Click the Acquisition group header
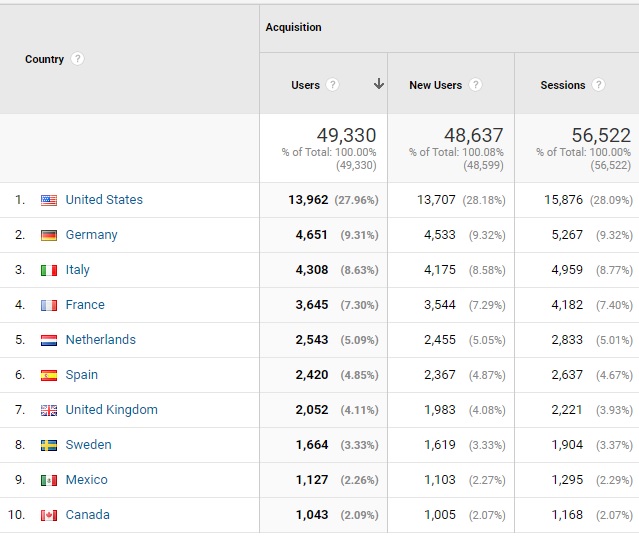Viewport: 639px width, 536px height. point(293,27)
